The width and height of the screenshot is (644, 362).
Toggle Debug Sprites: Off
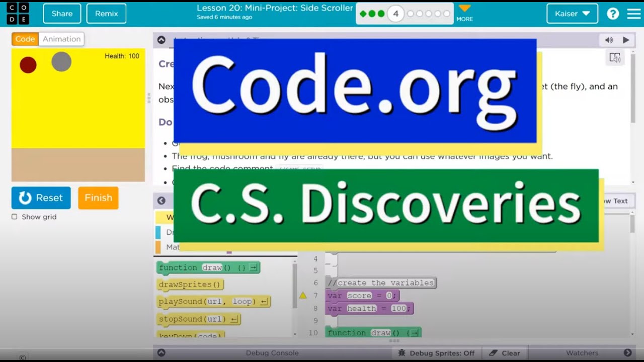click(x=436, y=353)
